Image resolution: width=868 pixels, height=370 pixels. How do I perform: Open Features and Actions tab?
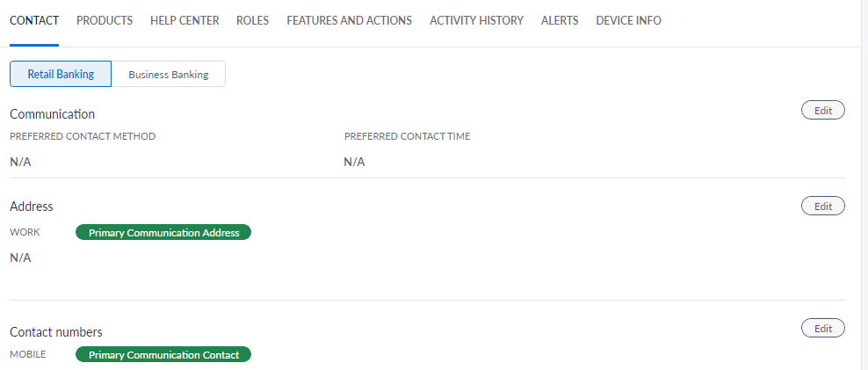pyautogui.click(x=349, y=20)
